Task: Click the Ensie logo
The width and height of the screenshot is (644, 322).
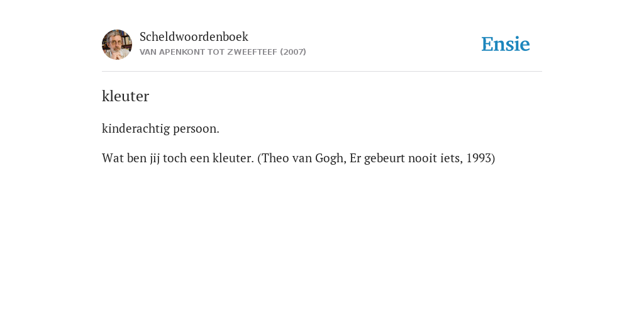Action: tap(506, 44)
